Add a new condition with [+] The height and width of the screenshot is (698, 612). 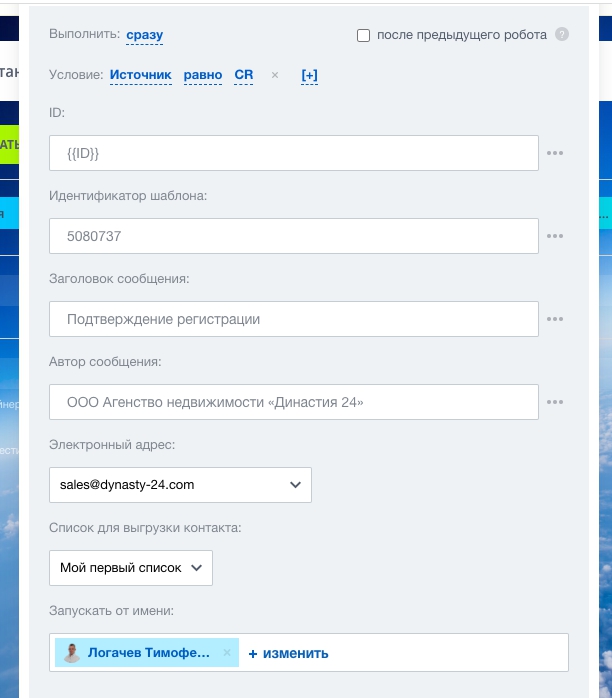click(x=309, y=75)
